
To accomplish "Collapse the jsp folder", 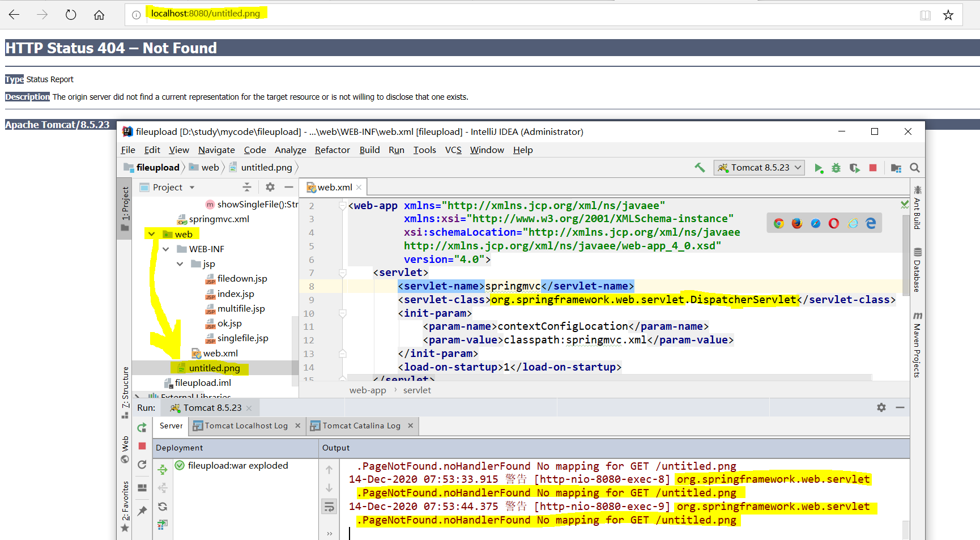I will point(180,264).
